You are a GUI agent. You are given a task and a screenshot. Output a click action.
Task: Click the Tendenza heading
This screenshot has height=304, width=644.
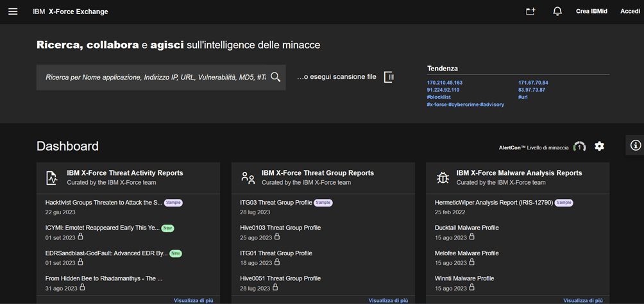pyautogui.click(x=443, y=69)
